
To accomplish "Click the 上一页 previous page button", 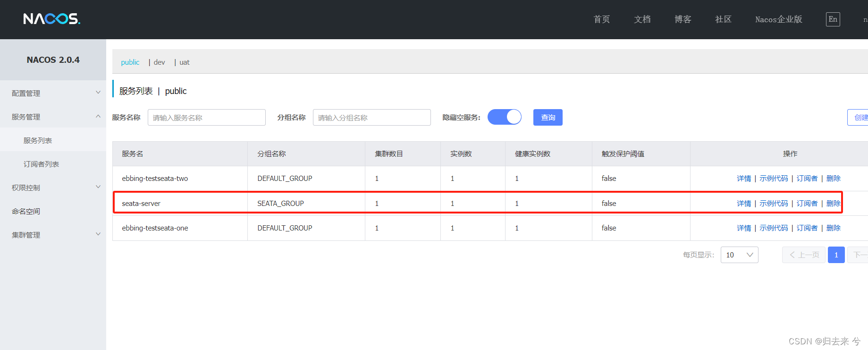I will pos(804,255).
